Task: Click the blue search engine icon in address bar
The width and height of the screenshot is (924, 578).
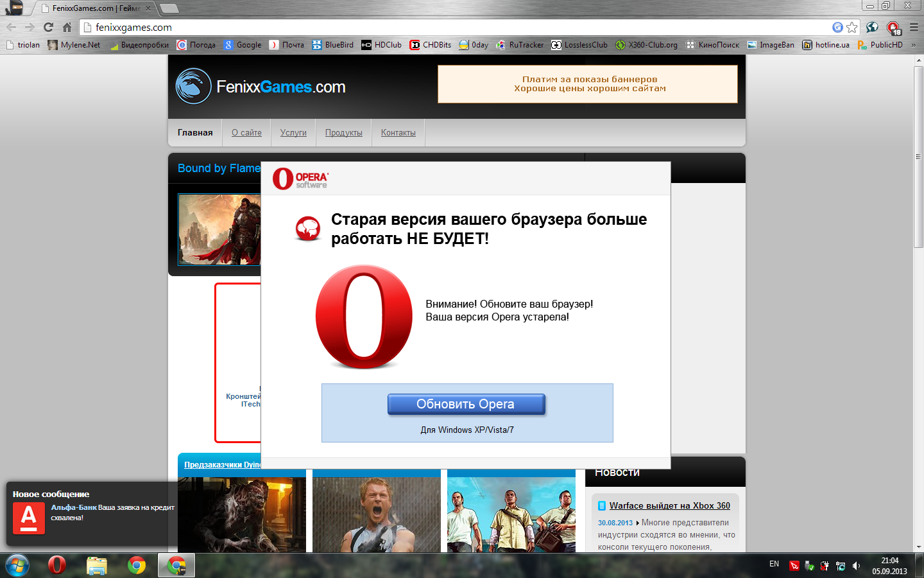Action: click(837, 28)
